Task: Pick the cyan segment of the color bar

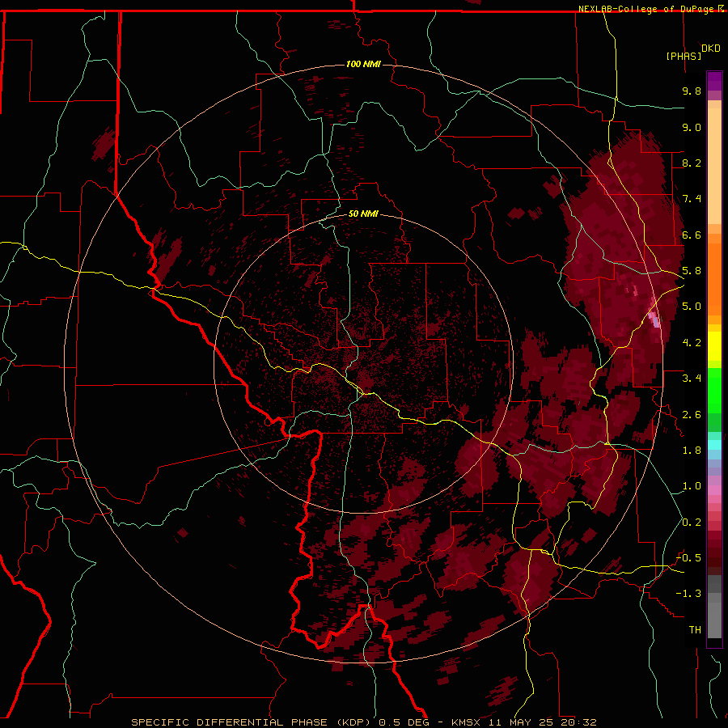Action: tap(714, 445)
